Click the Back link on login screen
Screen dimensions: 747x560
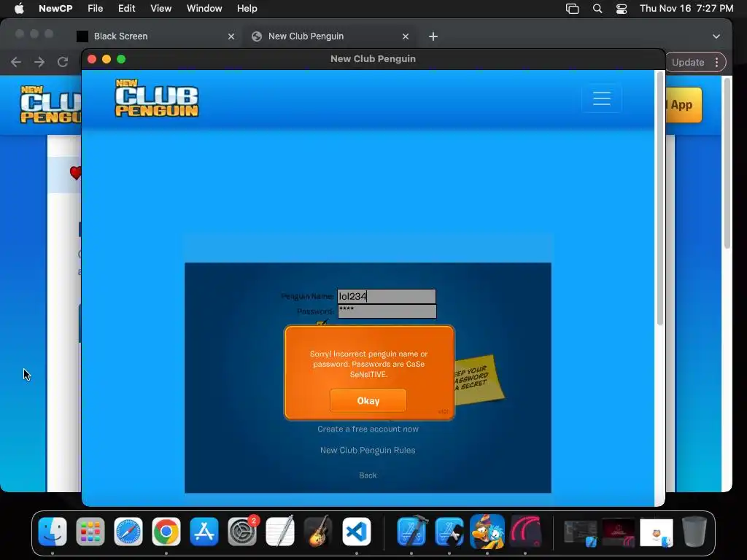click(x=368, y=475)
